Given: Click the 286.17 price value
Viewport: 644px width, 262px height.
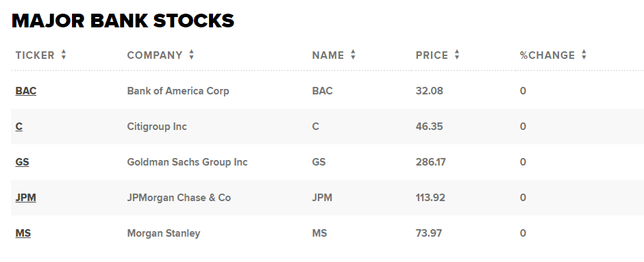Looking at the screenshot, I should click(430, 162).
